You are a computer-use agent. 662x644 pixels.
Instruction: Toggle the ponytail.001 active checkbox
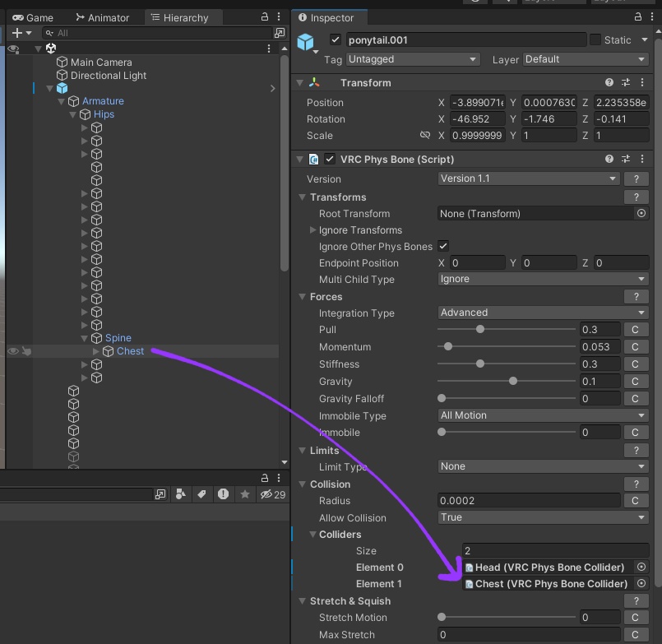[336, 39]
